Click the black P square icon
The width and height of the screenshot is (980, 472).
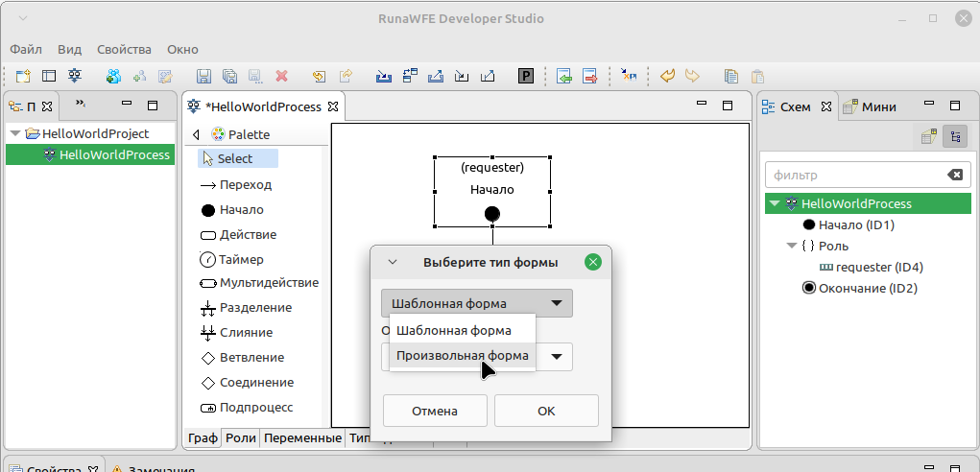pyautogui.click(x=526, y=76)
